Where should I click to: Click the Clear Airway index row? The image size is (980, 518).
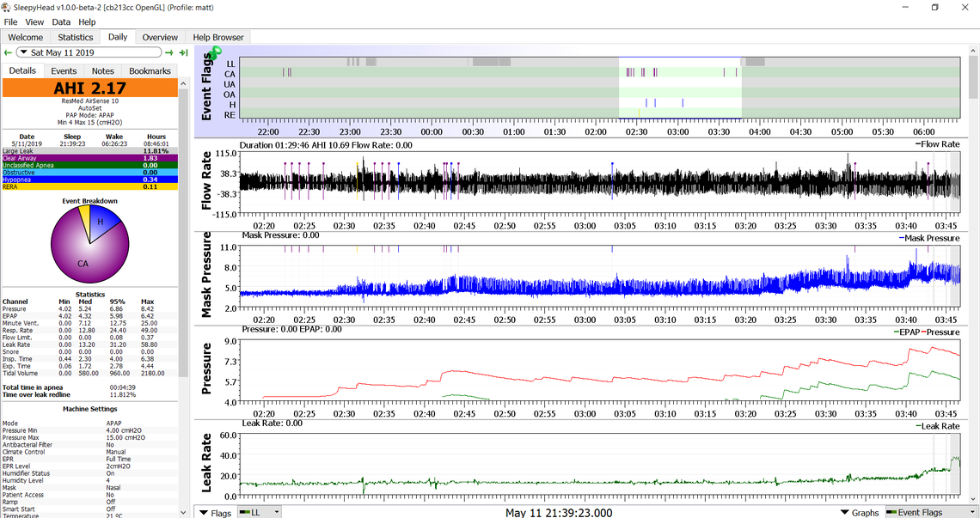[x=90, y=159]
